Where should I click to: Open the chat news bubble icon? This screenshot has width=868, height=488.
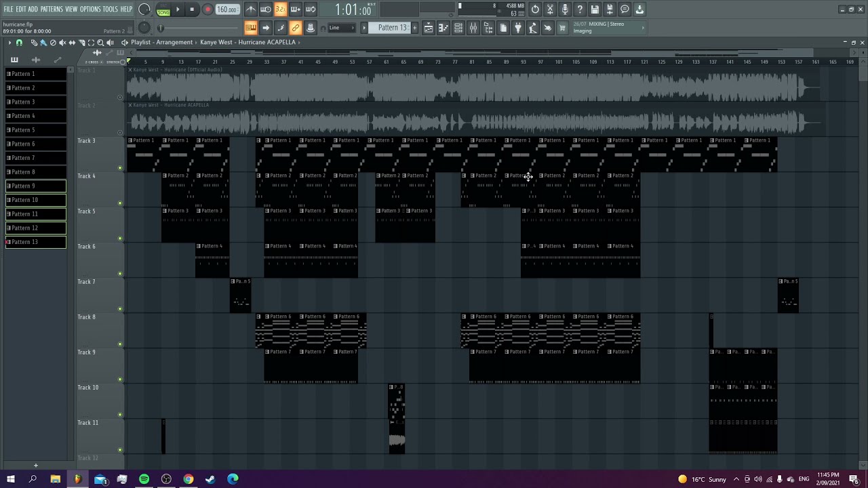[x=625, y=9]
